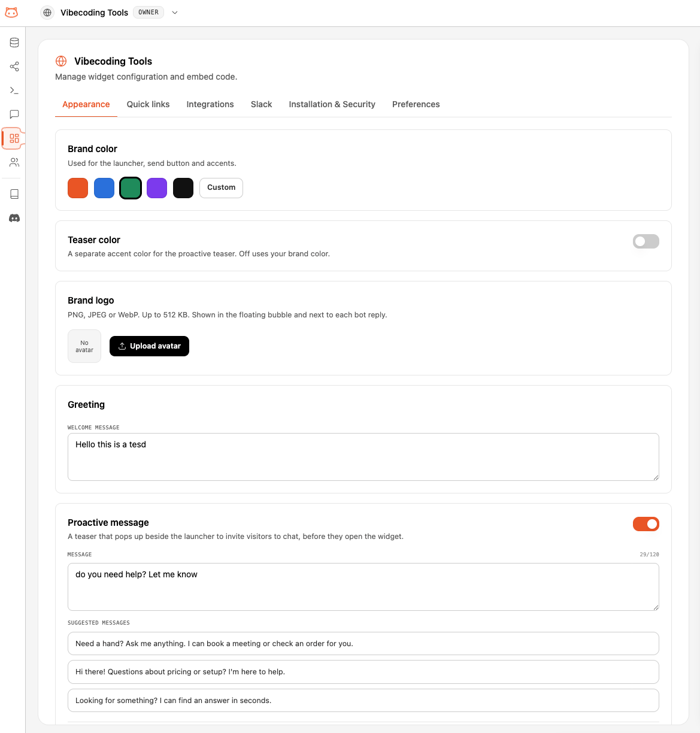
Task: Click the Vibecoding Tools workspace name in header
Action: point(94,13)
